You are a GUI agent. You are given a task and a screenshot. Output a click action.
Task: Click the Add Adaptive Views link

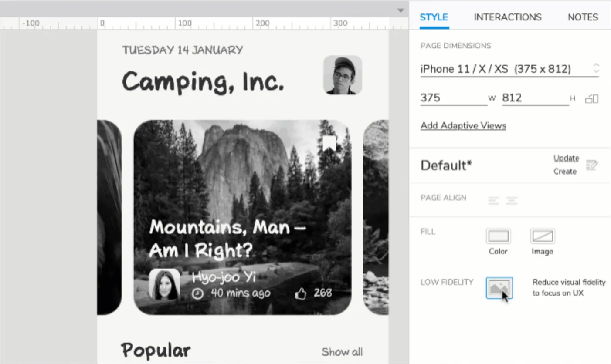coord(463,126)
